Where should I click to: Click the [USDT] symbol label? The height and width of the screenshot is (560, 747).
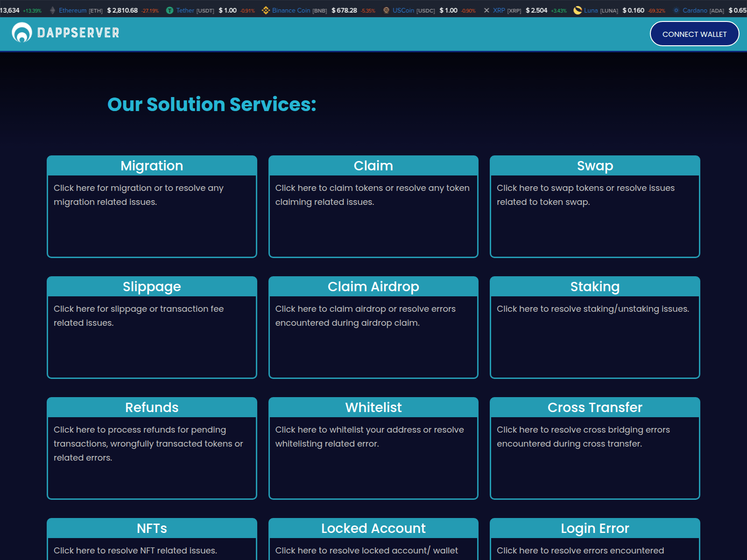(x=205, y=11)
